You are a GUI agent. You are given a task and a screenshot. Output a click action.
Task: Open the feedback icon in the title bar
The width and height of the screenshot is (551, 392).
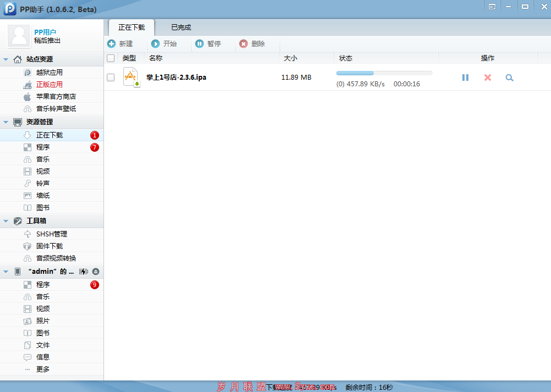(x=492, y=7)
